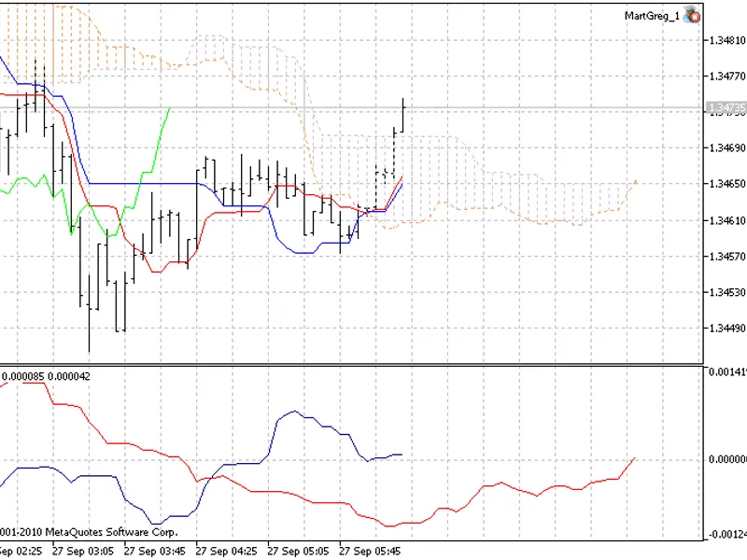
Task: Click the indicator maximum label 0.00141
Action: tap(727, 371)
